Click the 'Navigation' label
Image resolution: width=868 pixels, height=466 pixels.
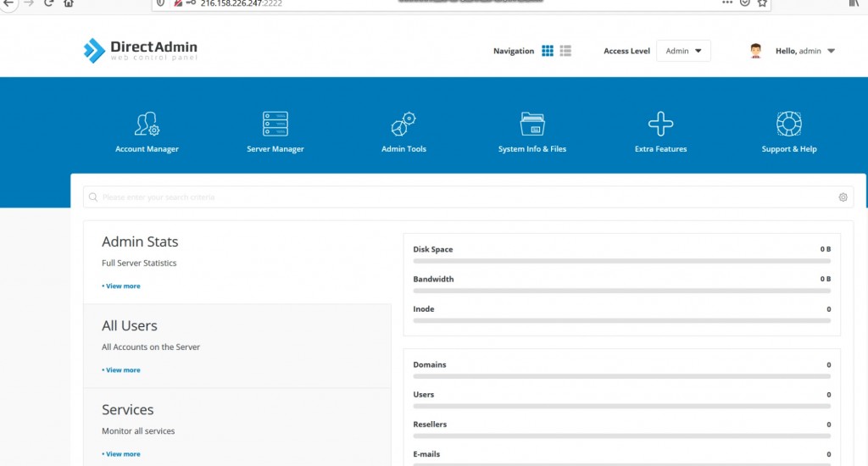click(514, 51)
